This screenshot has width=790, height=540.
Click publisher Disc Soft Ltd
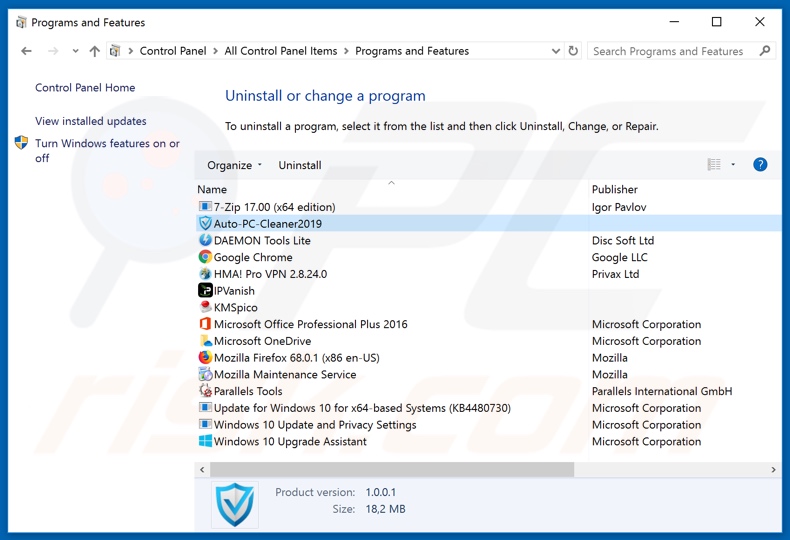[623, 240]
